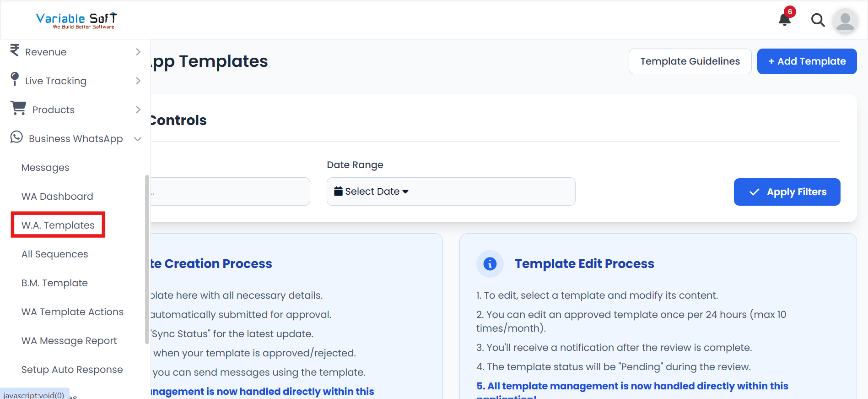The height and width of the screenshot is (399, 868).
Task: Open the notifications bell icon
Action: coord(785,20)
